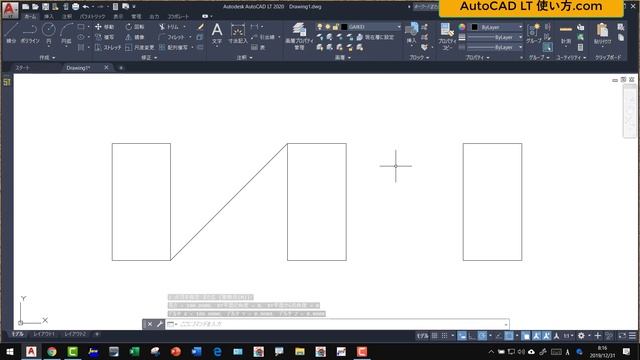
Task: Click the Plot/print icon in Quick Access toolbar
Action: tap(76, 7)
